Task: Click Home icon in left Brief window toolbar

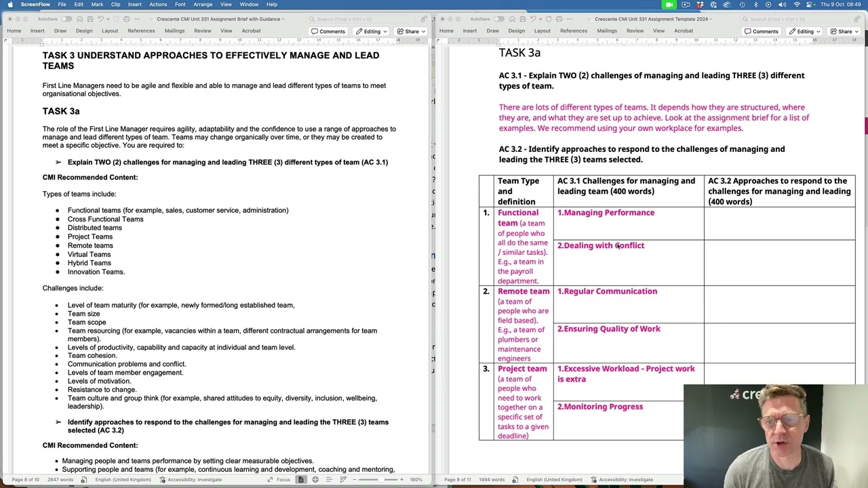Action: (x=80, y=19)
